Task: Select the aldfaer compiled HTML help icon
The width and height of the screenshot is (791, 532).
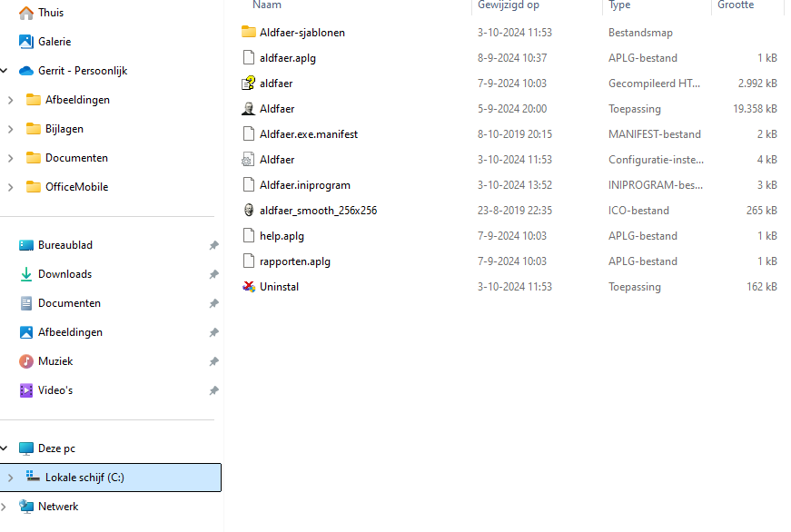Action: (x=249, y=84)
